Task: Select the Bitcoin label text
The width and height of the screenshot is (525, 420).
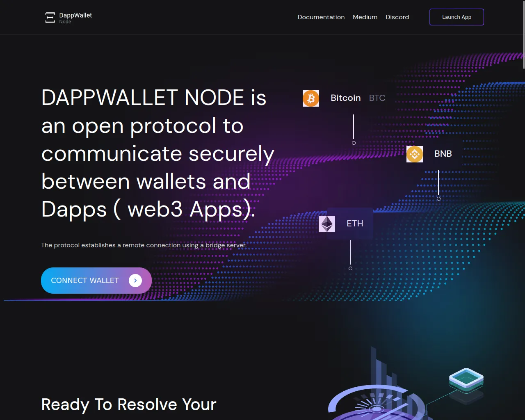Action: [346, 98]
